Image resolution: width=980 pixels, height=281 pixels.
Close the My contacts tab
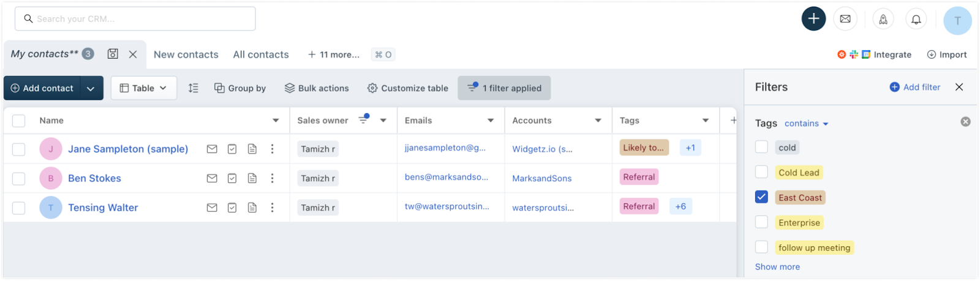(133, 54)
